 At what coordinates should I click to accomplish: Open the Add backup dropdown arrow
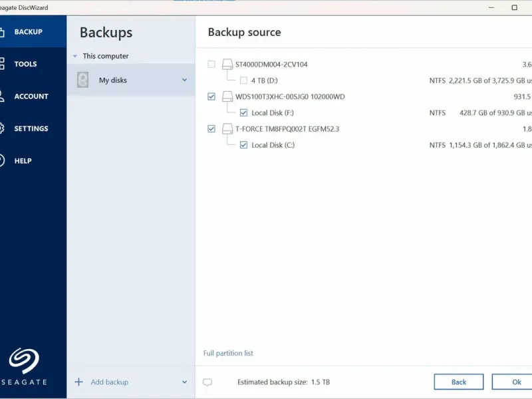coord(184,382)
